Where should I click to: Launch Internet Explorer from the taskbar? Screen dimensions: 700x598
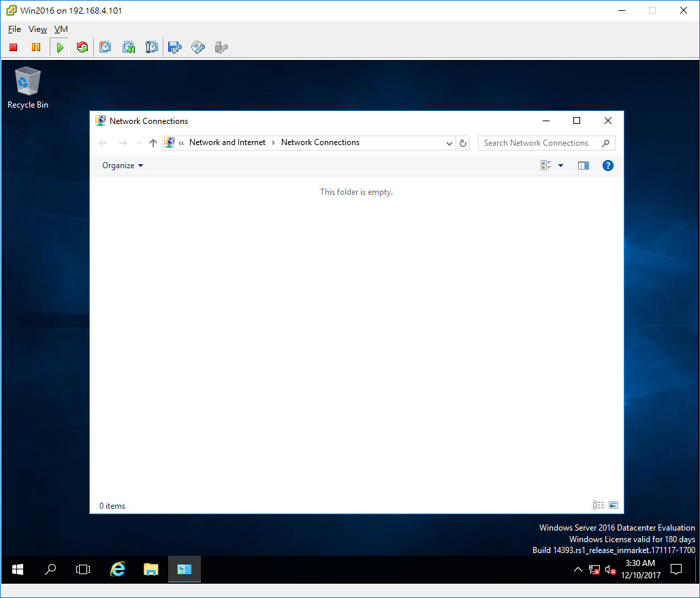(118, 569)
